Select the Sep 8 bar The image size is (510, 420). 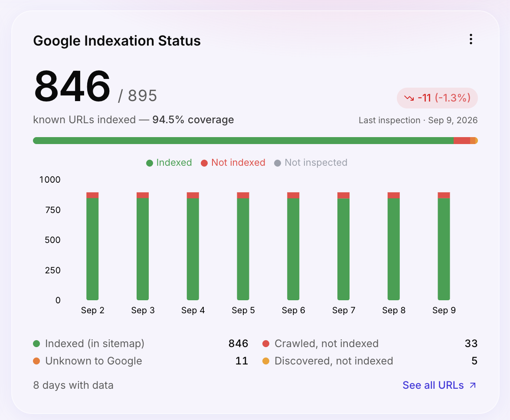(394, 246)
